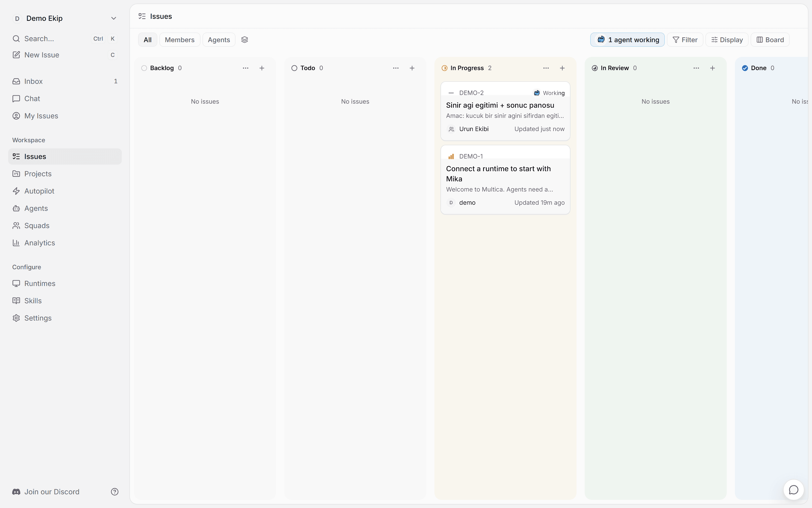Click the 1 agent working indicator
812x508 pixels.
[x=627, y=40]
